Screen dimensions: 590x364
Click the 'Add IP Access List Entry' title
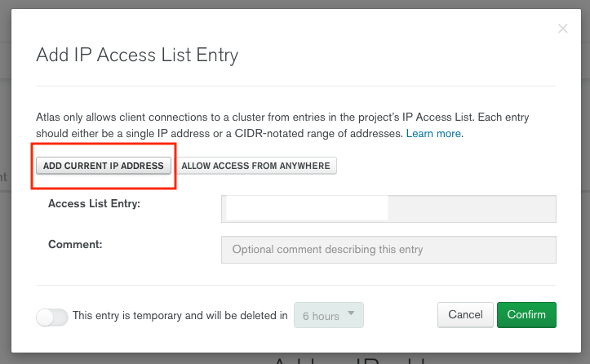point(137,55)
